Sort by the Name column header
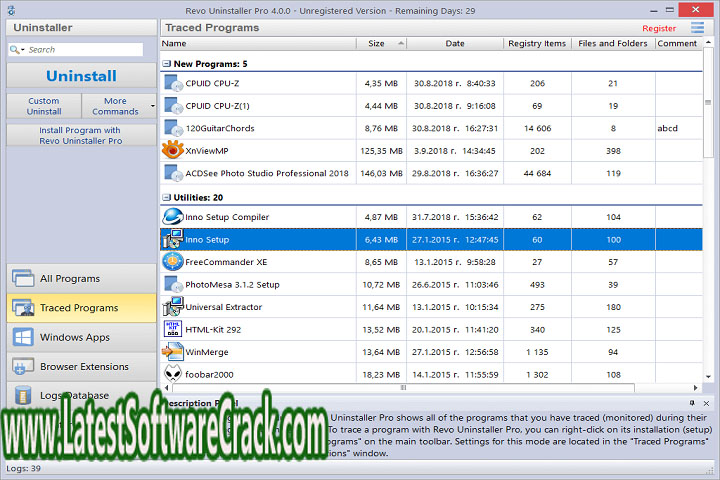The width and height of the screenshot is (720, 480). pyautogui.click(x=258, y=44)
